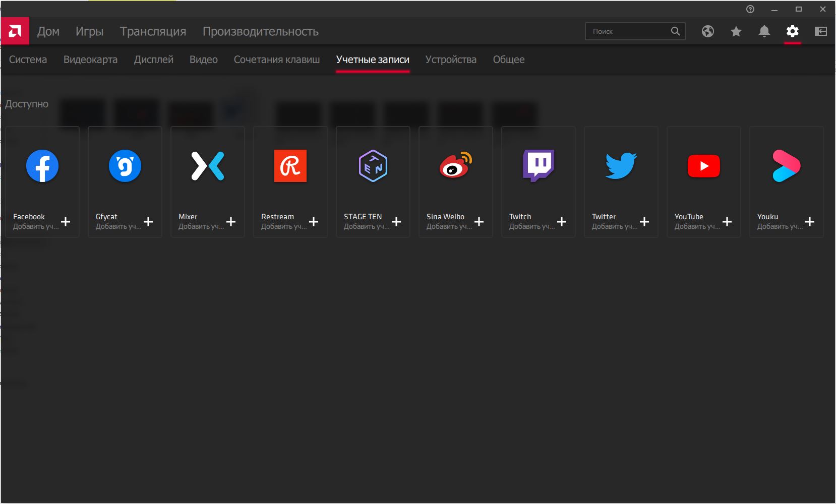This screenshot has height=504, width=836.
Task: Click the STAGE TEN logo
Action: pyautogui.click(x=373, y=166)
